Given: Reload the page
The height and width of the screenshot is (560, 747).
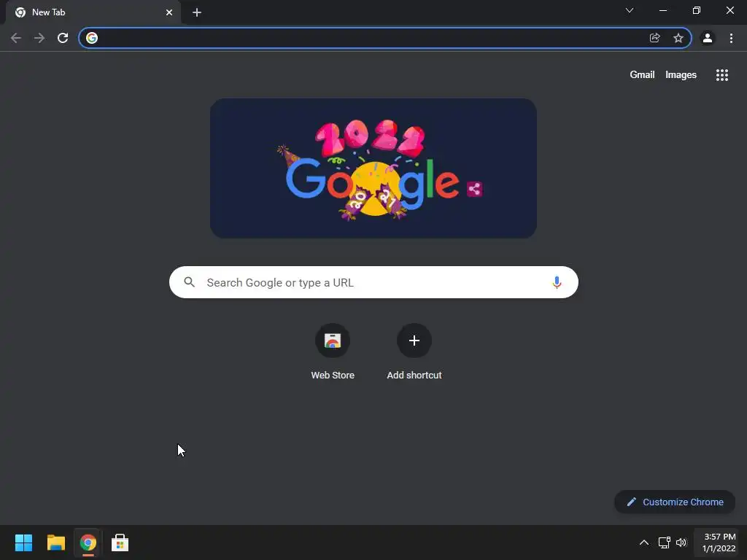Looking at the screenshot, I should [x=63, y=38].
